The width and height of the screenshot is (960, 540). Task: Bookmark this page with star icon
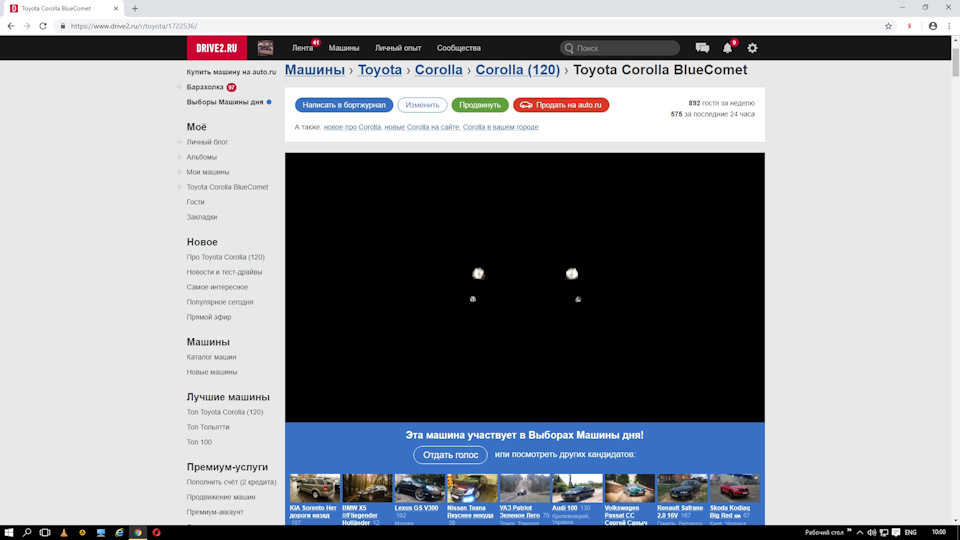coord(888,26)
